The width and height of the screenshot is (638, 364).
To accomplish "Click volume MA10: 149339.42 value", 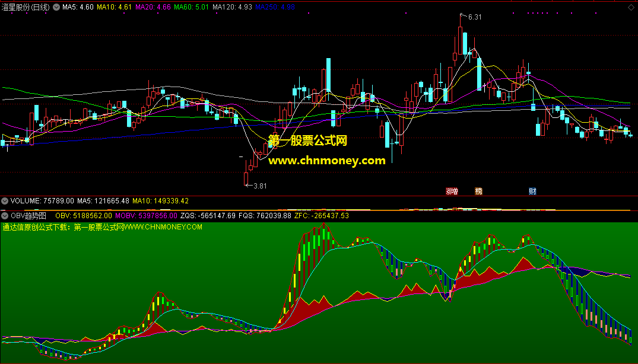I will point(160,201).
